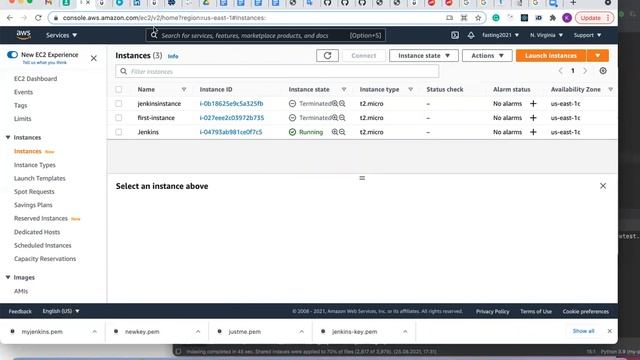Open instance ID link for Jenkins
This screenshot has width=640, height=360.
pos(231,132)
